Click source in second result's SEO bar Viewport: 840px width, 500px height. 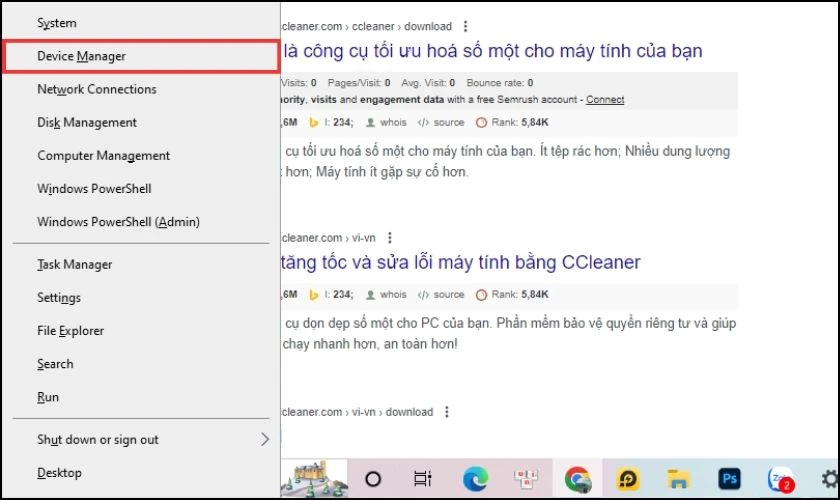pos(441,295)
